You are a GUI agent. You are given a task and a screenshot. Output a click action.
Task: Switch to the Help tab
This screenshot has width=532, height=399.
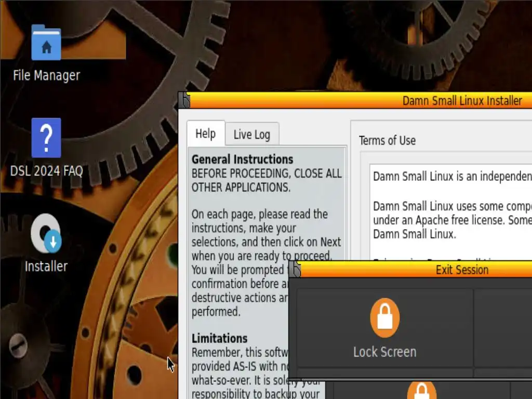[206, 134]
